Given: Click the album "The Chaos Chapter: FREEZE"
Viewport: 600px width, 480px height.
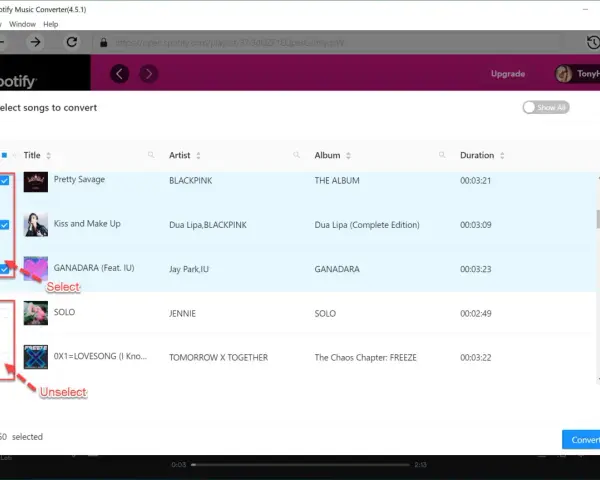Looking at the screenshot, I should point(365,358).
